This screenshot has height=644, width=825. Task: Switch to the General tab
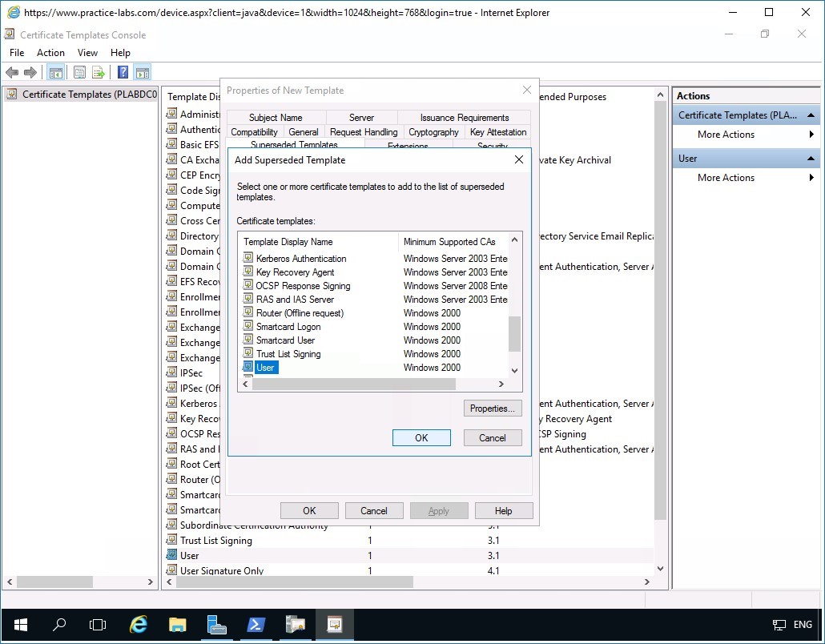click(x=303, y=132)
